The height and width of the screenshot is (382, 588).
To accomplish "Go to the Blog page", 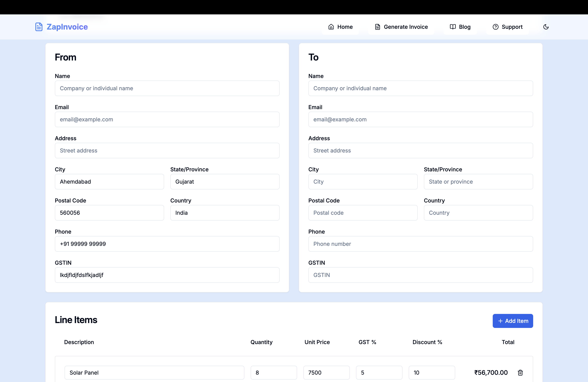I will pyautogui.click(x=460, y=27).
